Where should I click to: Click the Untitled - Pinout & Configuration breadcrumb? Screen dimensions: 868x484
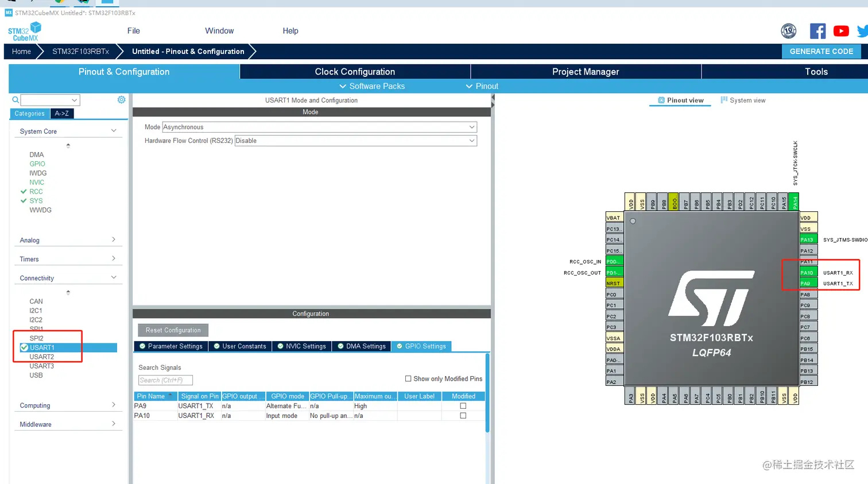[x=188, y=52]
